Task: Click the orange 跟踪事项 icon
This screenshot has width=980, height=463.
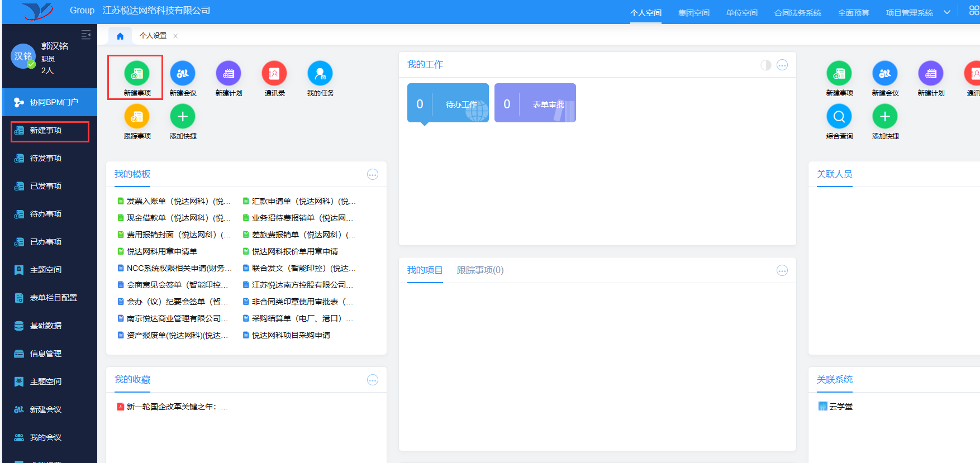Action: [137, 117]
